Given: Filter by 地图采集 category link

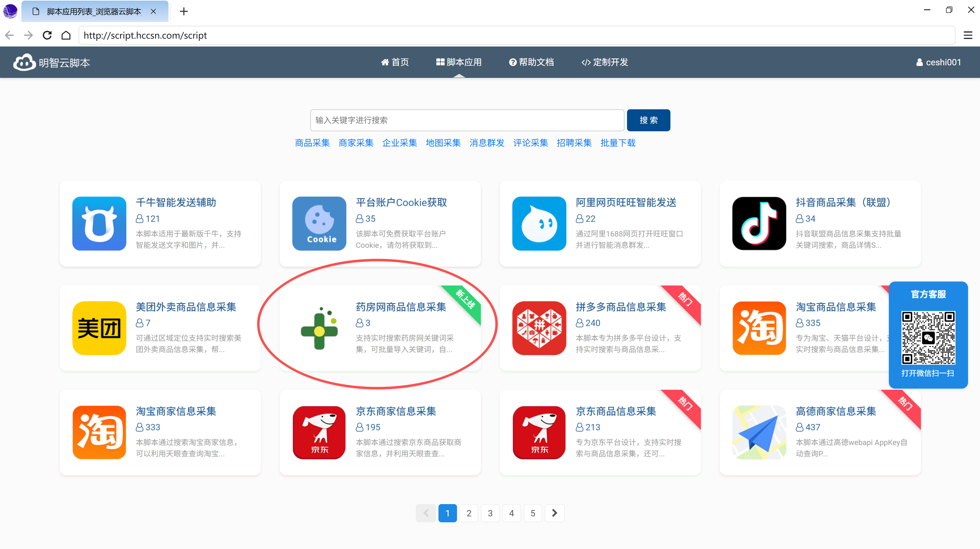Looking at the screenshot, I should pos(443,143).
